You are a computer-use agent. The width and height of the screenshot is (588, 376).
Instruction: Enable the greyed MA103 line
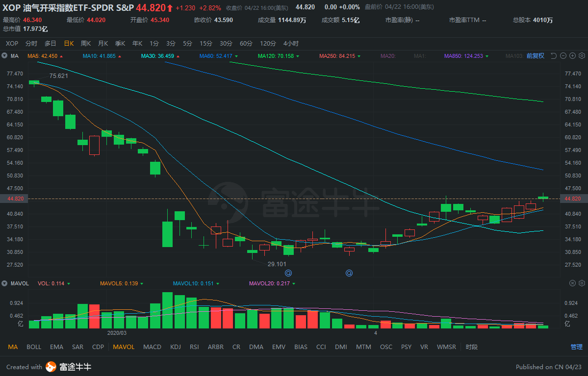tap(514, 56)
